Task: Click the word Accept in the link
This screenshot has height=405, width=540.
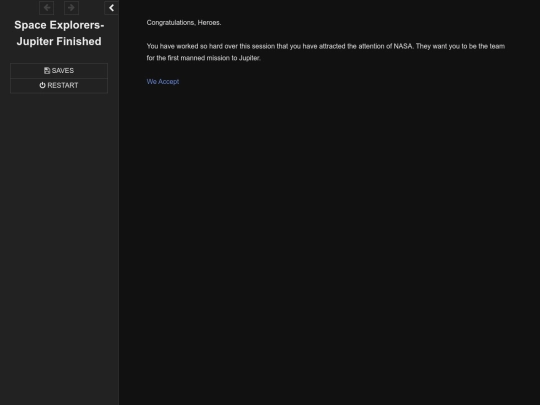Action: point(168,82)
